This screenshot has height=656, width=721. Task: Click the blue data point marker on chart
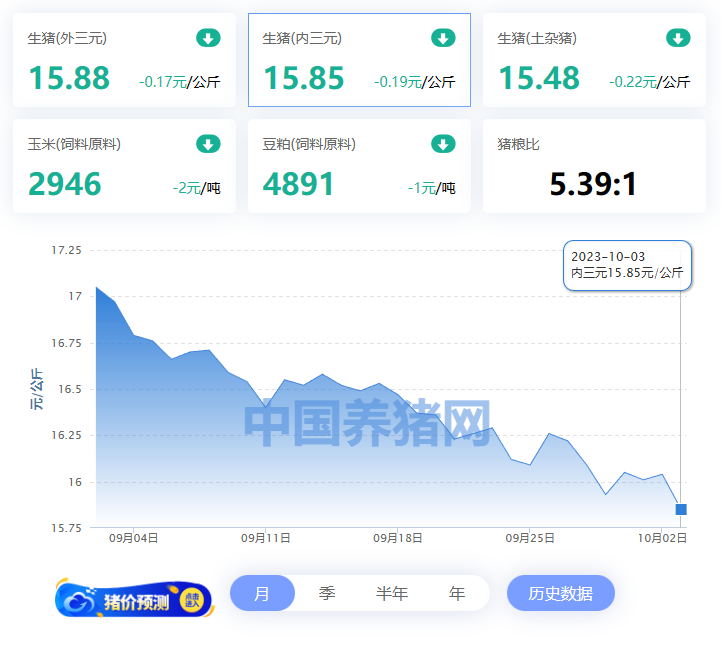click(x=681, y=509)
